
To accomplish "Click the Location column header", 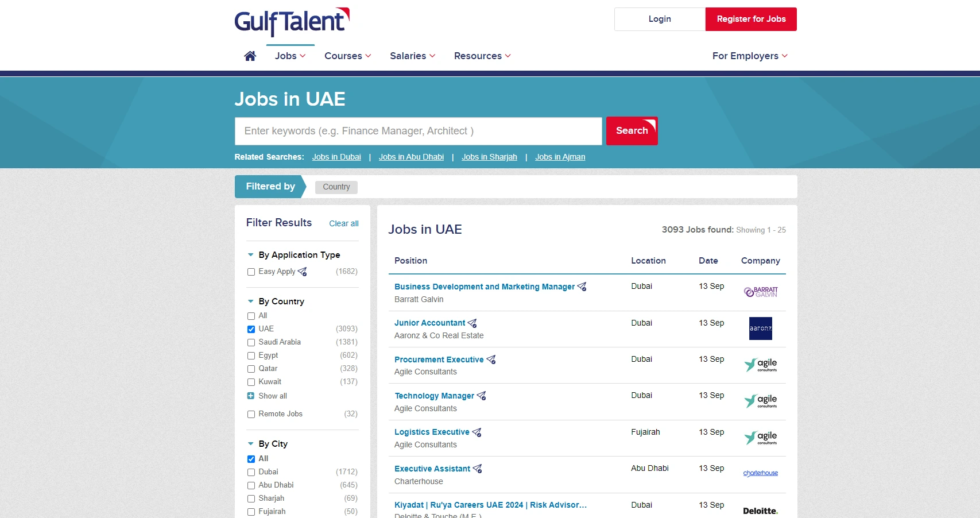I will (x=648, y=261).
